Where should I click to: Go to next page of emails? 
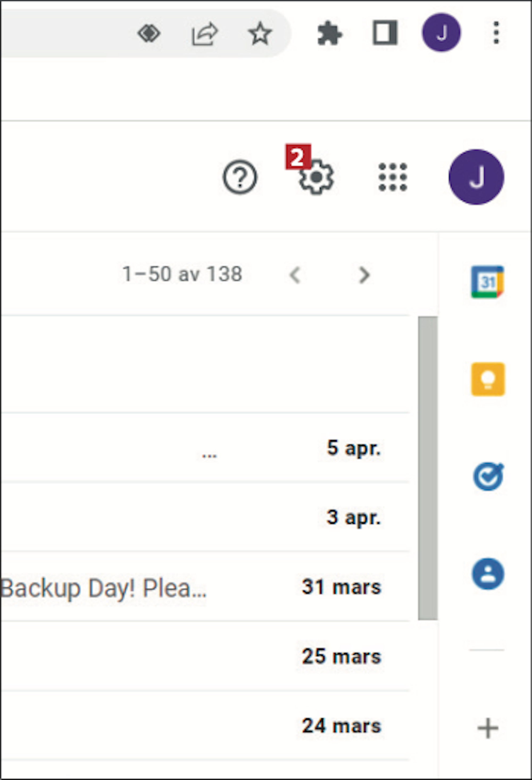[x=364, y=275]
